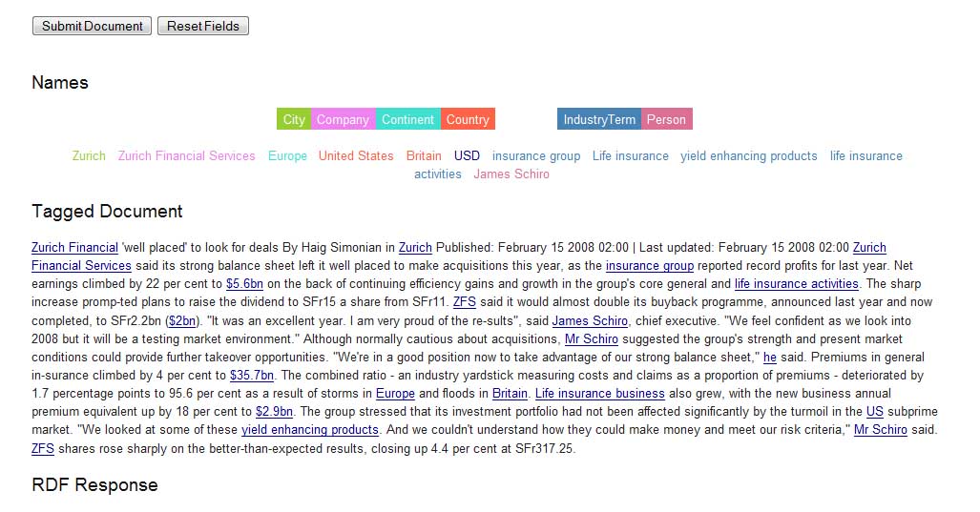This screenshot has height=512, width=980.
Task: Open the Zurich link before 'Published'
Action: [x=415, y=247]
